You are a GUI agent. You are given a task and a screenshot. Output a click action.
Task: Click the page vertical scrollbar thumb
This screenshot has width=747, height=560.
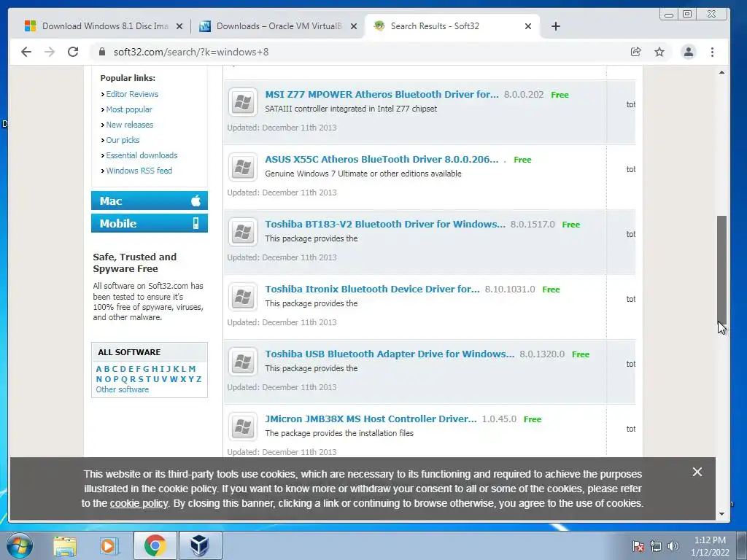click(721, 271)
